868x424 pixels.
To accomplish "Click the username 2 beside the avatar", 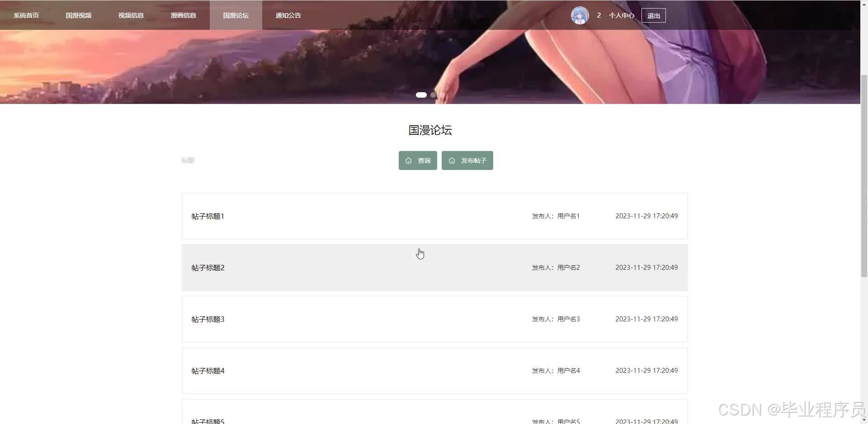I will click(599, 15).
